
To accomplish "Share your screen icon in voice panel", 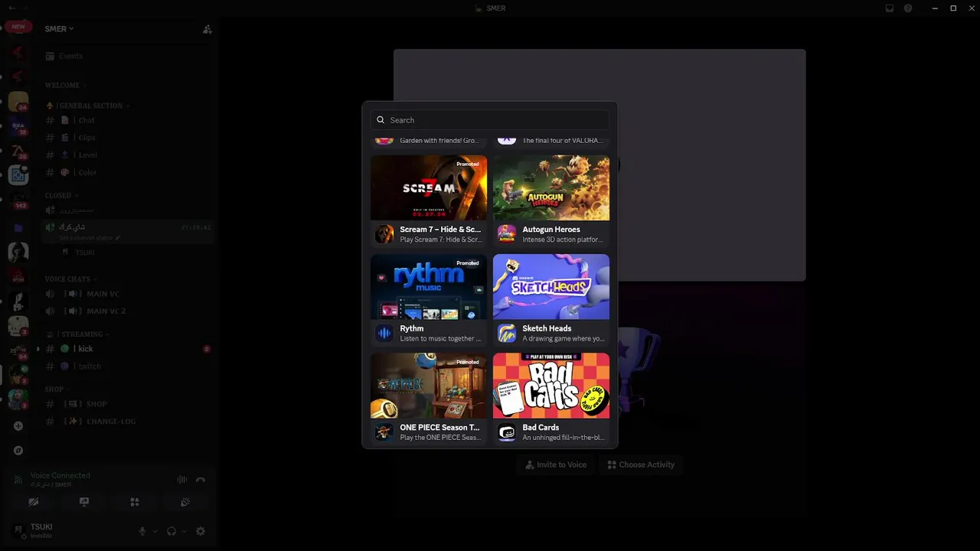I will pyautogui.click(x=84, y=502).
